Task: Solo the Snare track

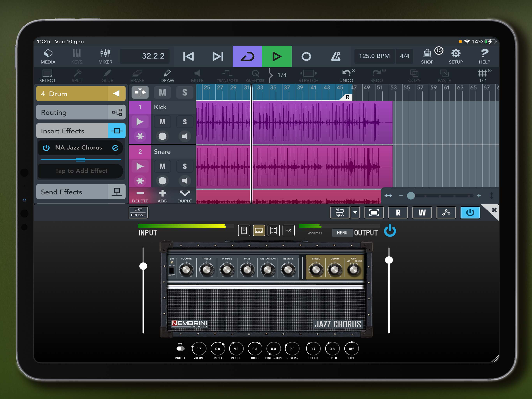Action: click(184, 166)
